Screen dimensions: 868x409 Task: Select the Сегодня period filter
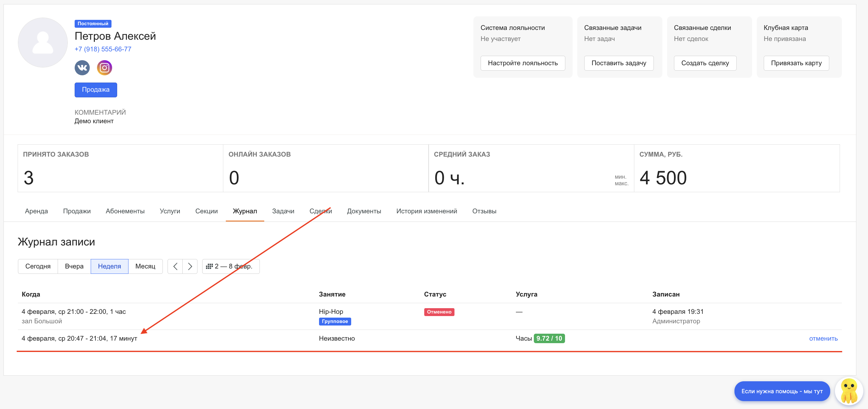(38, 266)
